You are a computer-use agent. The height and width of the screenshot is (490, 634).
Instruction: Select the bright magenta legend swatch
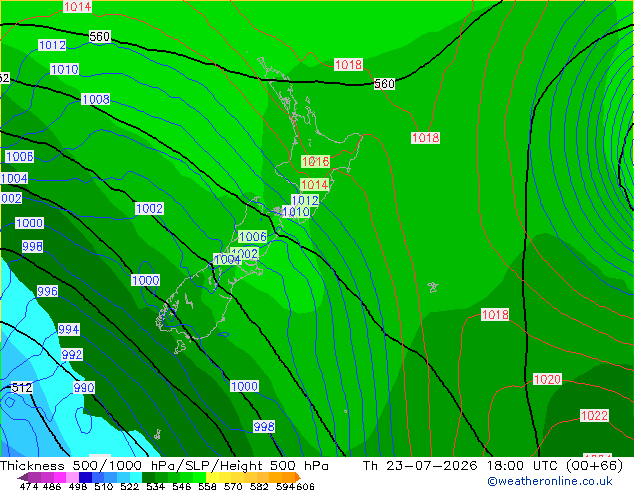pos(60,477)
